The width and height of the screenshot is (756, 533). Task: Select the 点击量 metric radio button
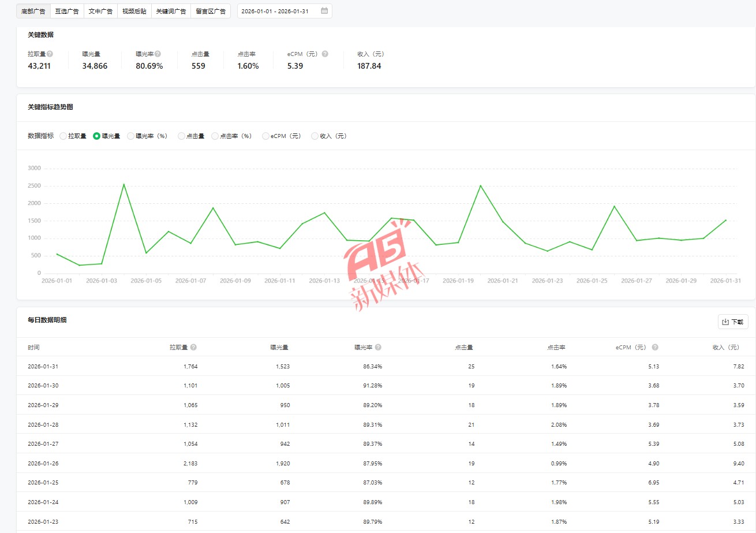click(182, 136)
